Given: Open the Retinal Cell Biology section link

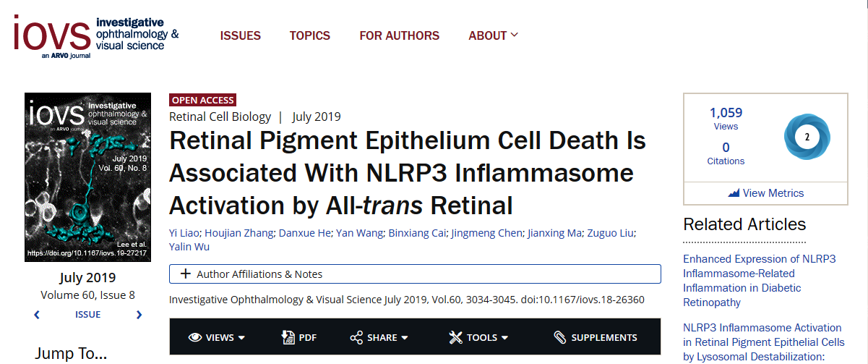Looking at the screenshot, I should (x=220, y=117).
